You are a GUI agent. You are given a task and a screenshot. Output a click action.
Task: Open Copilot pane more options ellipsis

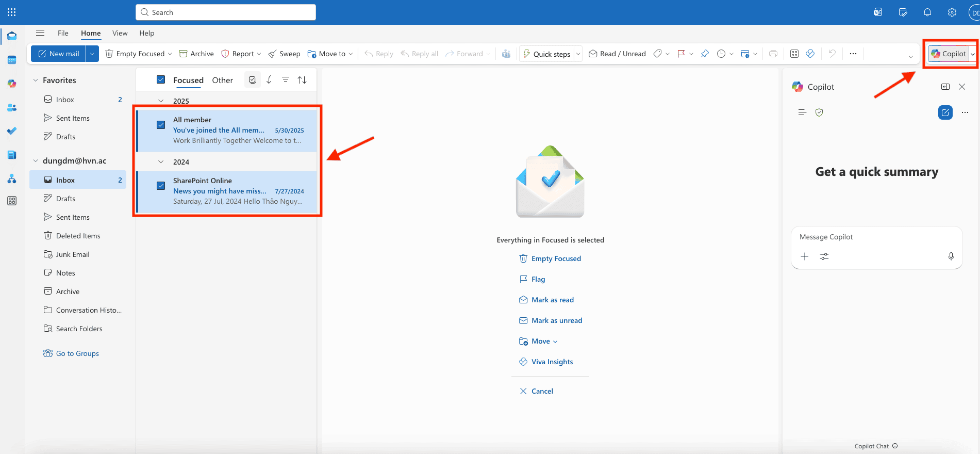click(x=965, y=112)
